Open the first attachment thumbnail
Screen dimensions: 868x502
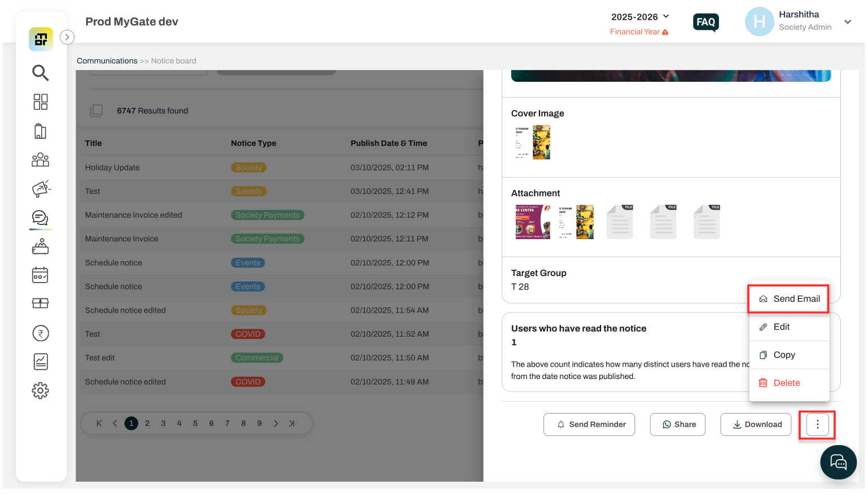[x=533, y=222]
